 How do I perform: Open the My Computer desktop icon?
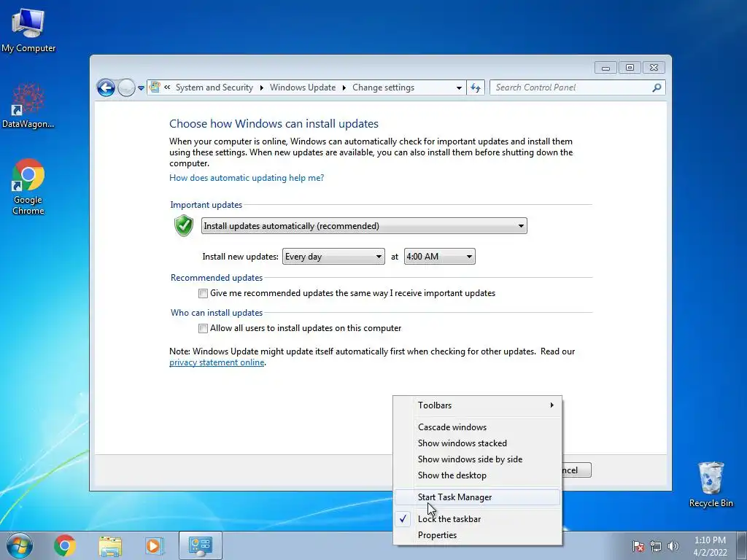(x=28, y=31)
